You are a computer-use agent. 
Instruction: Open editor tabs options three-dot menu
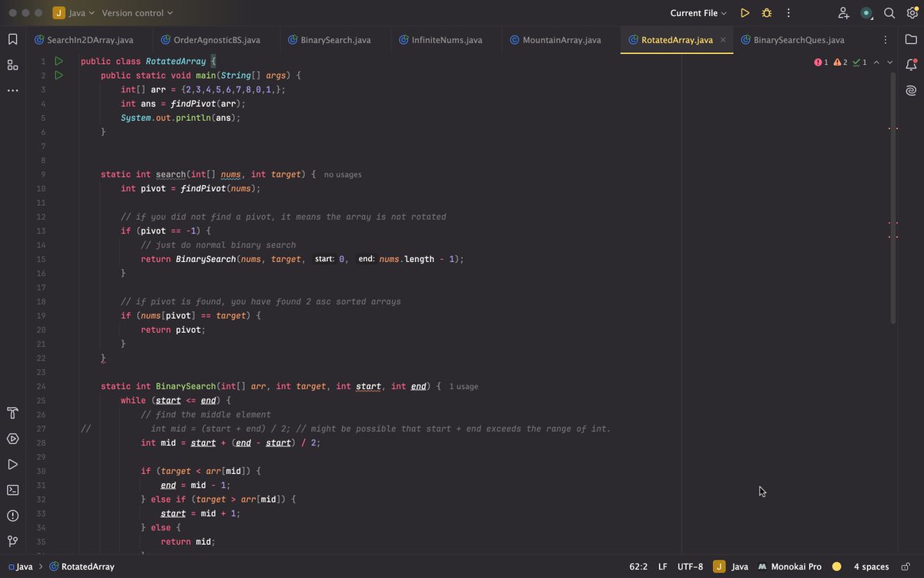tap(886, 39)
